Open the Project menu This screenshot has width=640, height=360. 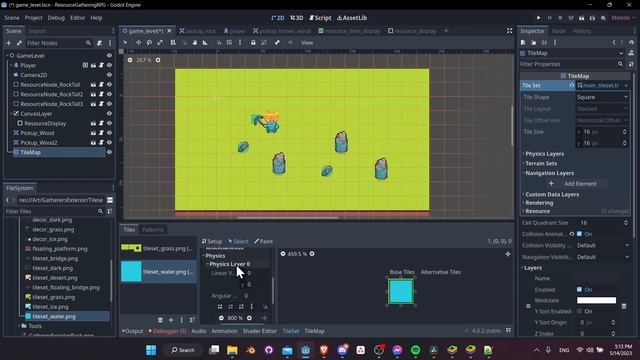[x=33, y=18]
